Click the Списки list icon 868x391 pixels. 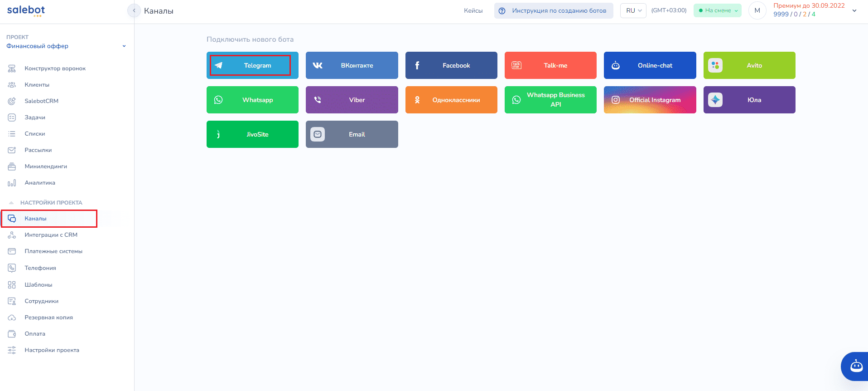[12, 134]
